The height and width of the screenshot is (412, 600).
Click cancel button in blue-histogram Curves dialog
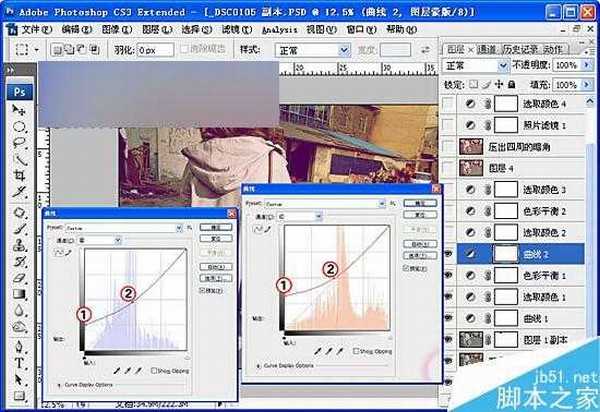(x=216, y=239)
